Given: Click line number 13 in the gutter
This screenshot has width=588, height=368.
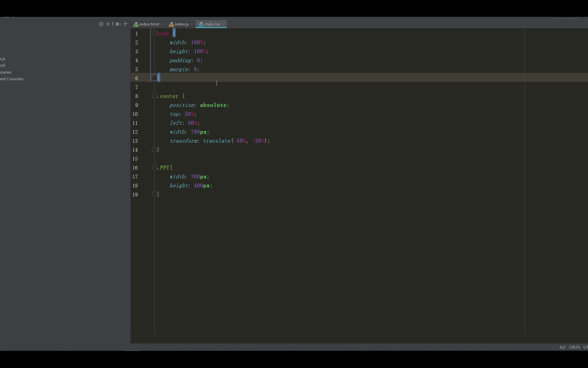Looking at the screenshot, I should tap(135, 141).
